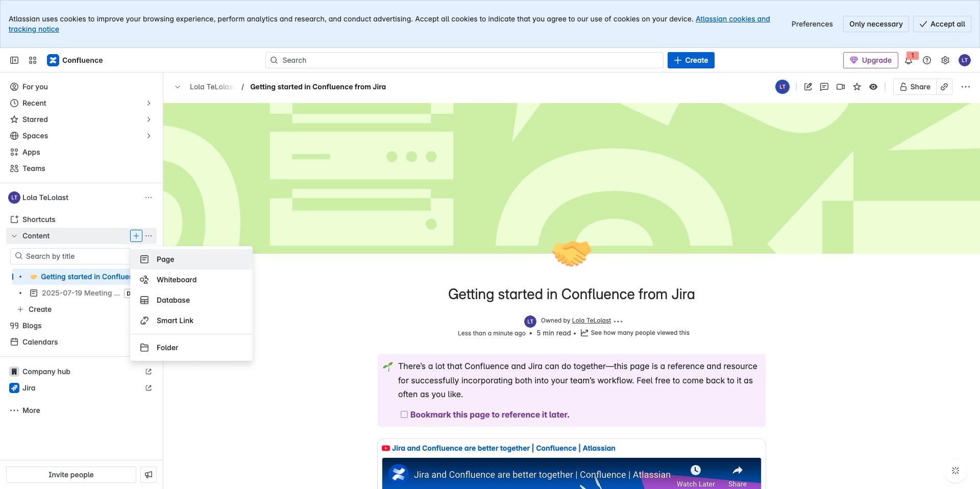Expand the Spaces submenu arrow
This screenshot has width=980, height=489.
point(149,136)
